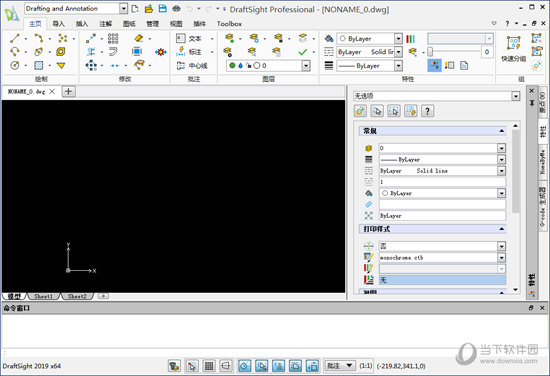
Task: Click the Print icon in quick toolbar
Action: pos(176,9)
